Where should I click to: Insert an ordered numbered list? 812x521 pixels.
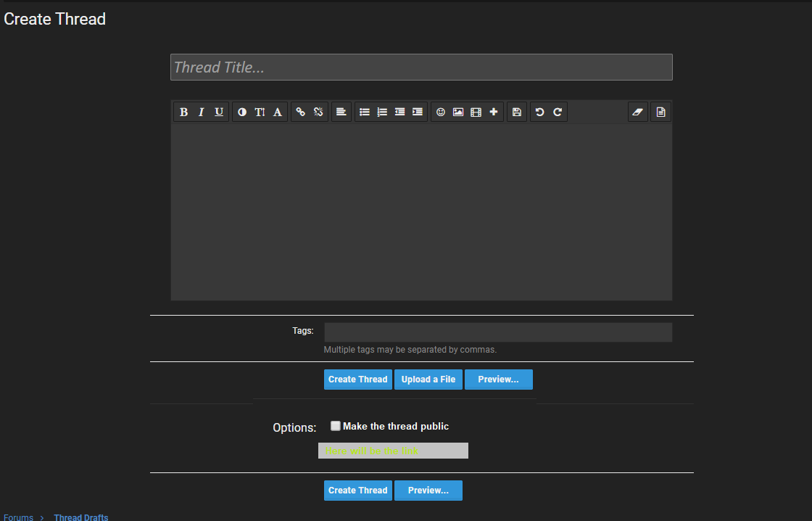[382, 112]
